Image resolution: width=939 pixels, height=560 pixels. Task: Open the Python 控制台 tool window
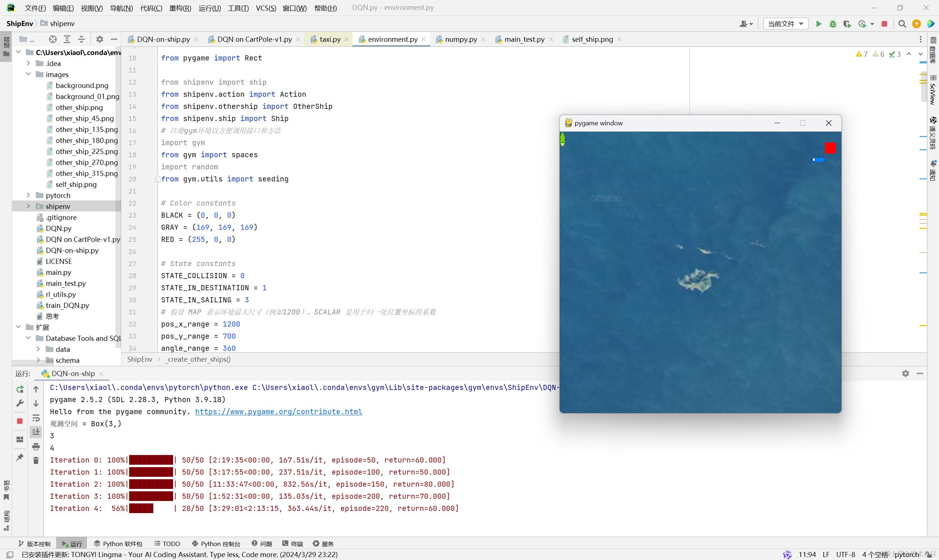216,544
